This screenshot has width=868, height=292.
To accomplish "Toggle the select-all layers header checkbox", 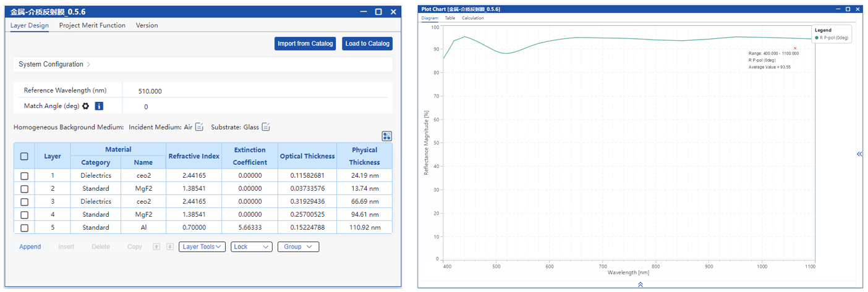I will (x=24, y=156).
